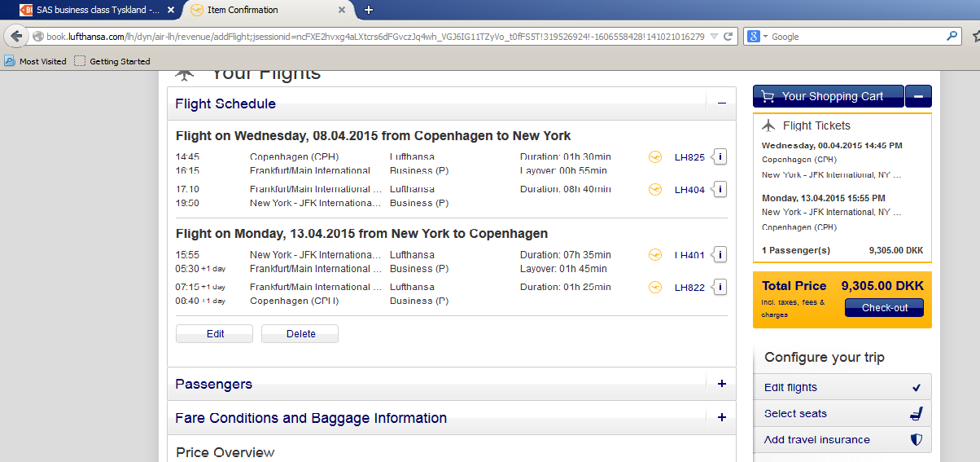Click the Total Price 9,305.00 DKK amount
Image resolution: width=980 pixels, height=462 pixels.
(882, 286)
